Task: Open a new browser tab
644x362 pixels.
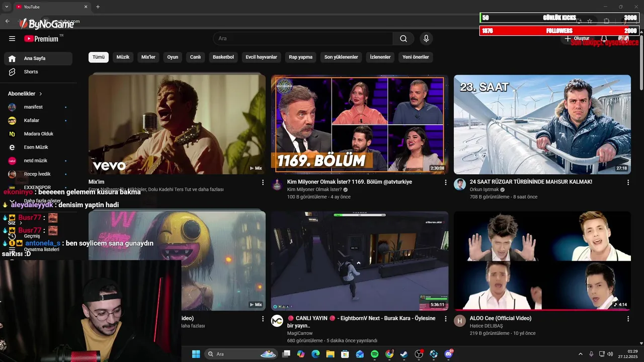Action: point(98,7)
